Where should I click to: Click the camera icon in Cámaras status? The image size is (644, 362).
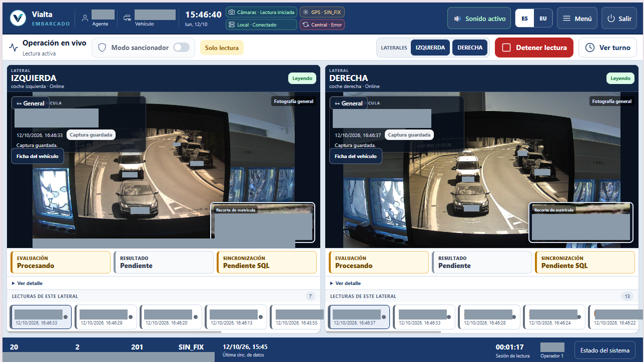point(232,12)
